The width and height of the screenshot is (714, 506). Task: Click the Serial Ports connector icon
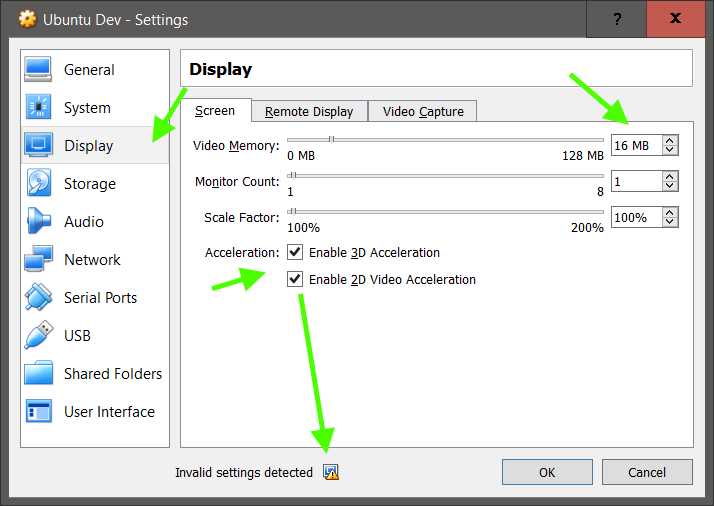38,297
